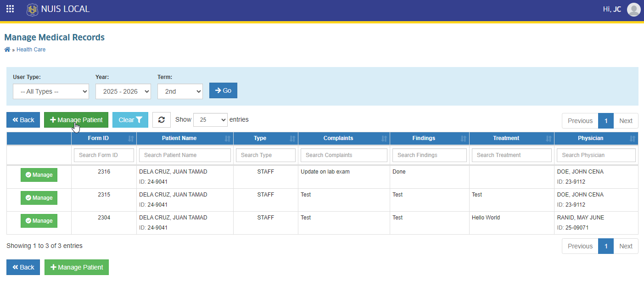This screenshot has height=281, width=644.
Task: Focus the Search Complaints filter field
Action: 344,155
